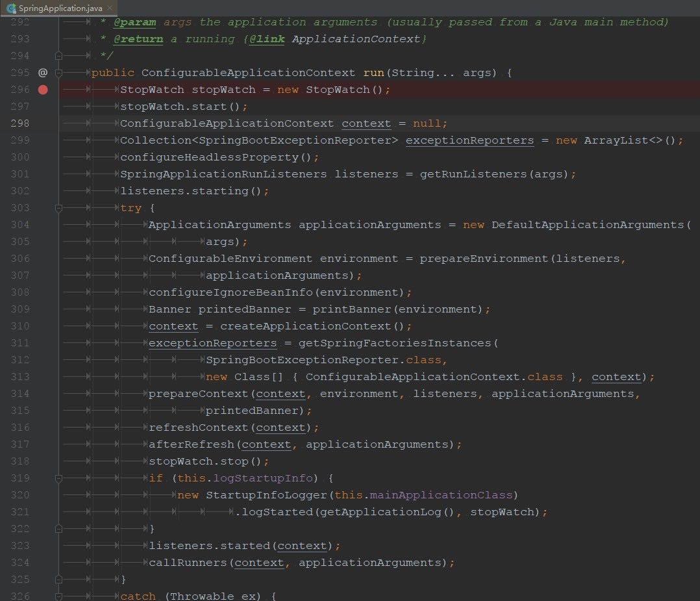Click logStartupInfo field on line 319
Screen dimensions: 700x601
pyautogui.click(x=263, y=479)
